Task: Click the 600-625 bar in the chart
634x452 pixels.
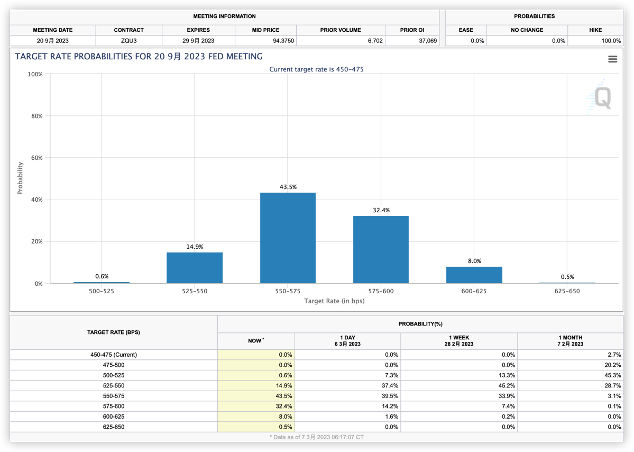Action: point(474,275)
